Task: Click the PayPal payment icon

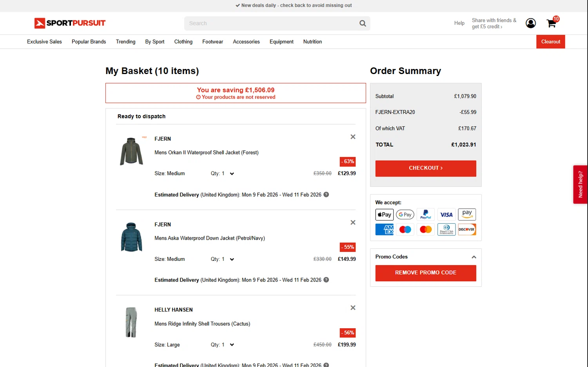Action: [x=426, y=215]
